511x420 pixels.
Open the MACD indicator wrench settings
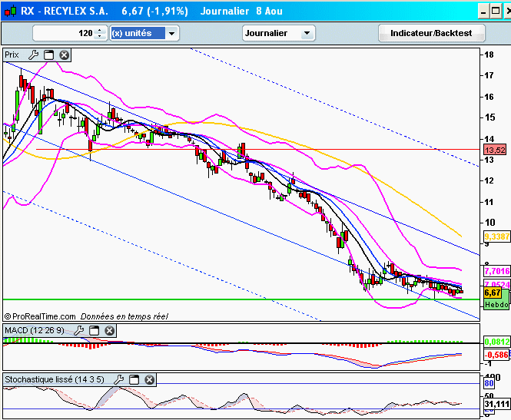78,331
